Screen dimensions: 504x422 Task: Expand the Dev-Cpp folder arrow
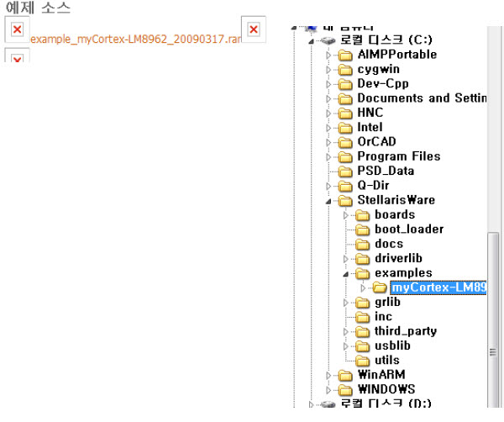pyautogui.click(x=328, y=84)
